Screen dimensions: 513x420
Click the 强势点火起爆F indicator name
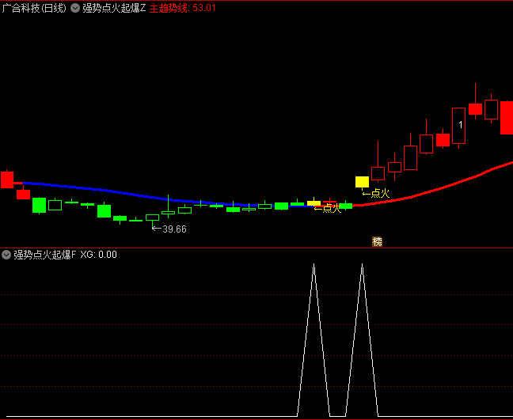click(45, 255)
